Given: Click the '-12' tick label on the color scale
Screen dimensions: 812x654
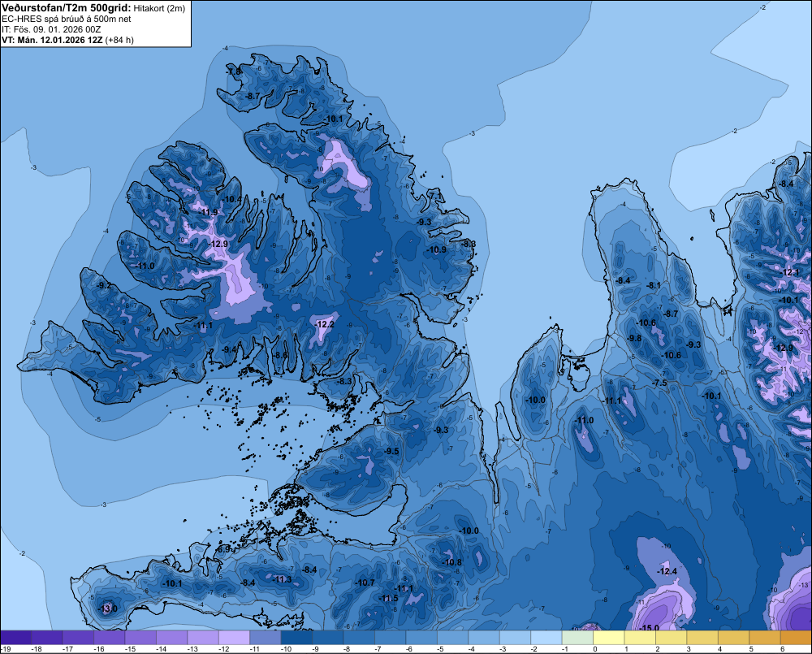Looking at the screenshot, I should (x=223, y=649).
